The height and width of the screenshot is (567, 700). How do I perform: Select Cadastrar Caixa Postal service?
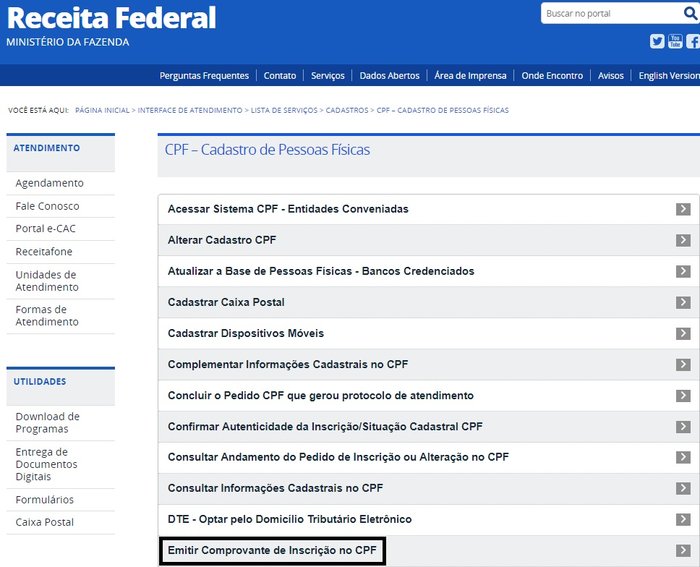coord(226,302)
